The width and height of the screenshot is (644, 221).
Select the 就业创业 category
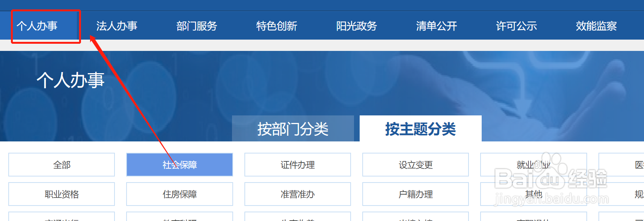[534, 165]
